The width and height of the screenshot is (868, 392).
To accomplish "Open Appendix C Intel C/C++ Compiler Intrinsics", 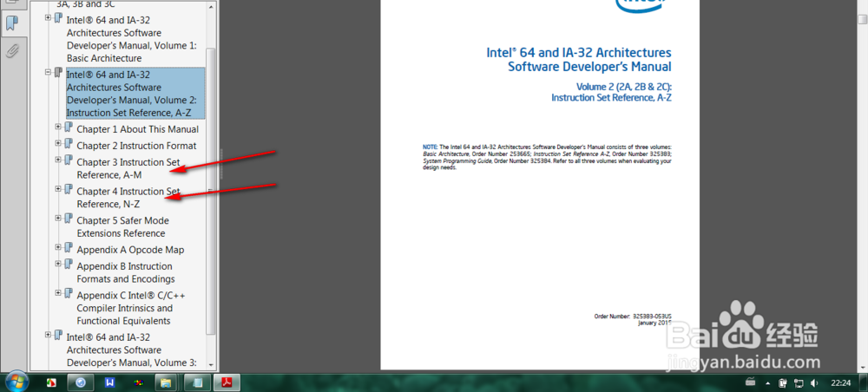I will 131,308.
